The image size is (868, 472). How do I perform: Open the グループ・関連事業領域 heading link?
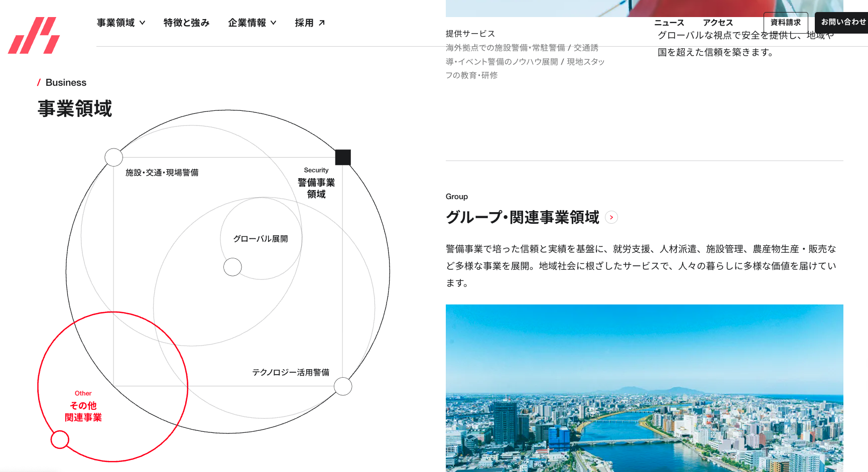[x=522, y=217]
